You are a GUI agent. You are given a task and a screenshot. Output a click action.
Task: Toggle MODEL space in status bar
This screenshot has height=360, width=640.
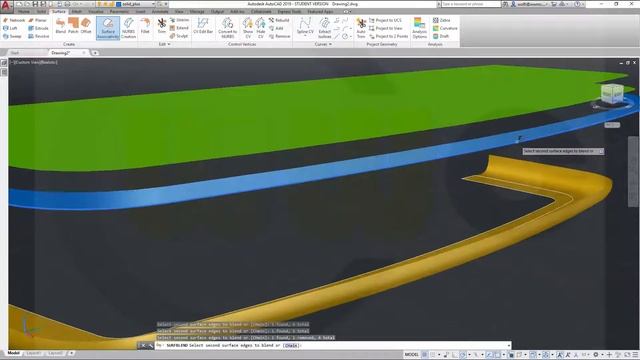click(411, 354)
